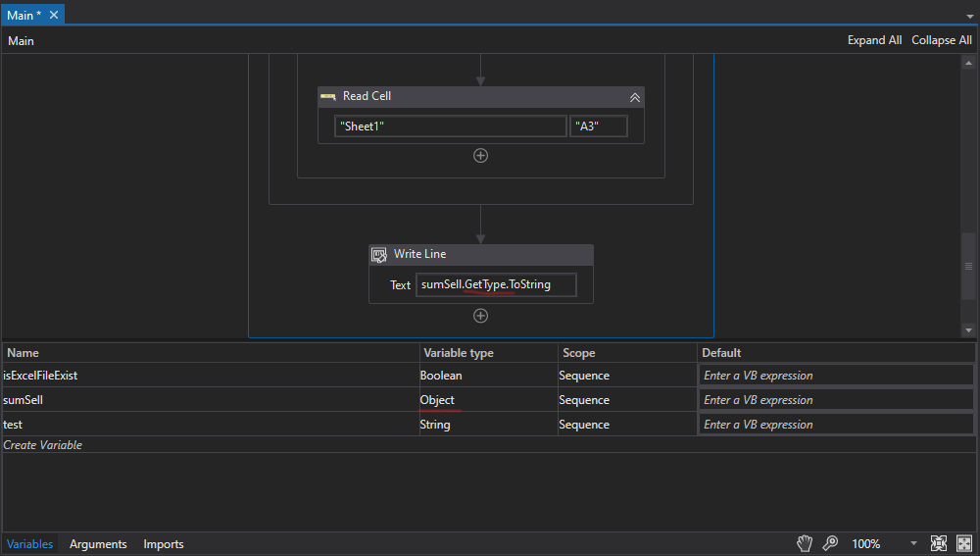980x556 pixels.
Task: Click default value field for isExcelFileExist
Action: 836,376
